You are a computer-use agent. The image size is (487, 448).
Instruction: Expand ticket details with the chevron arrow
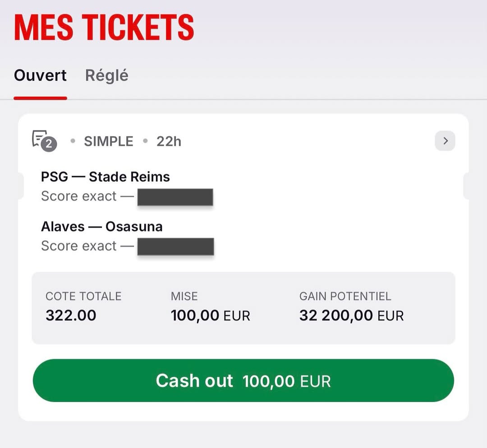[x=445, y=141]
